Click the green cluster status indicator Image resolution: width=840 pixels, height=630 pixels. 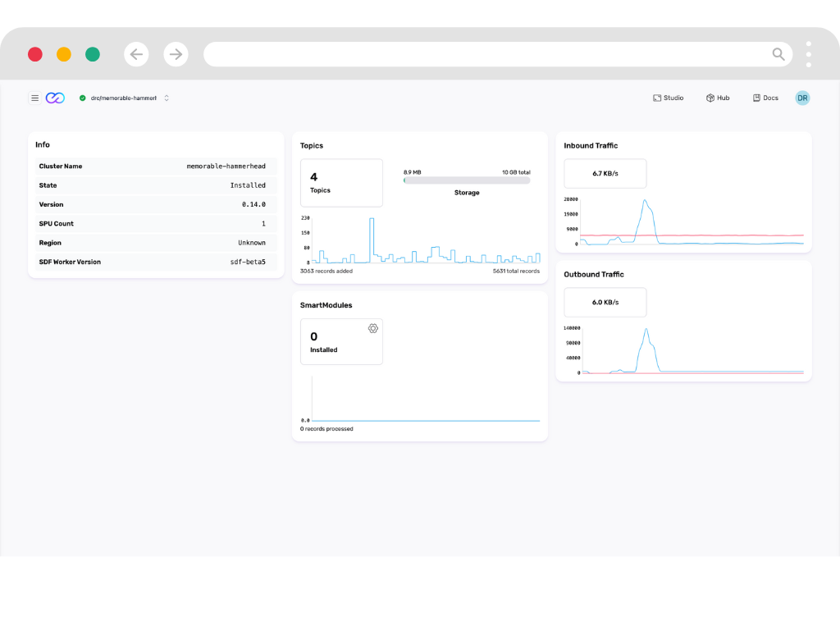pyautogui.click(x=83, y=98)
